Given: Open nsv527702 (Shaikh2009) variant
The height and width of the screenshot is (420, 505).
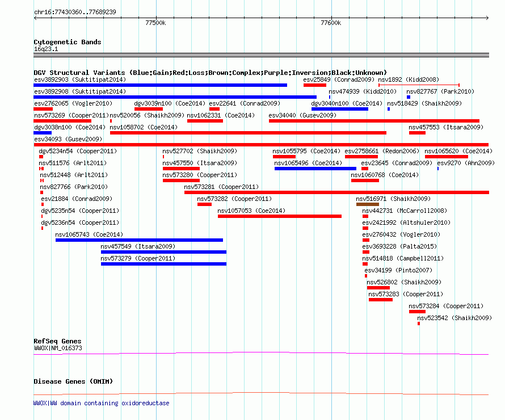Looking at the screenshot, I should (x=200, y=151).
